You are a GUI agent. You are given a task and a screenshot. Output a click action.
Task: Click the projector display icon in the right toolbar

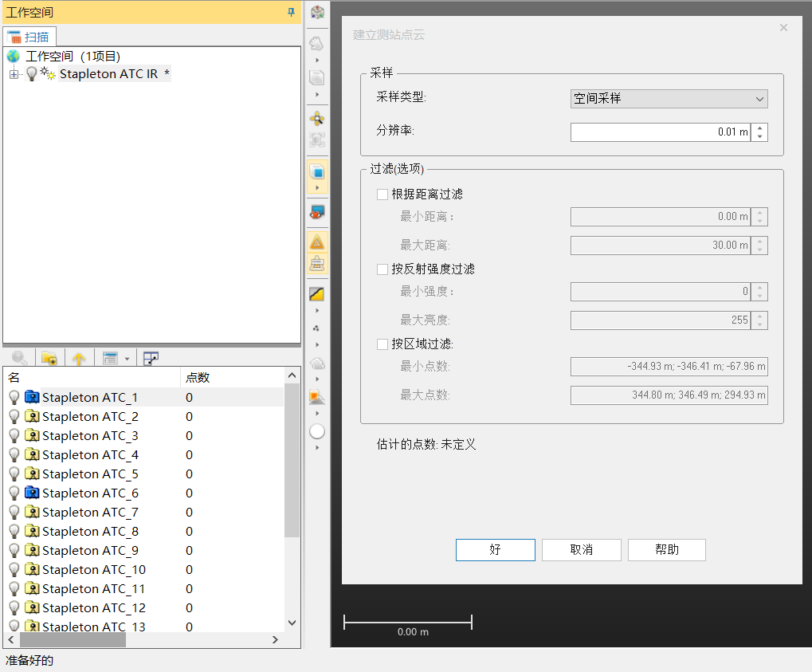tap(316, 213)
